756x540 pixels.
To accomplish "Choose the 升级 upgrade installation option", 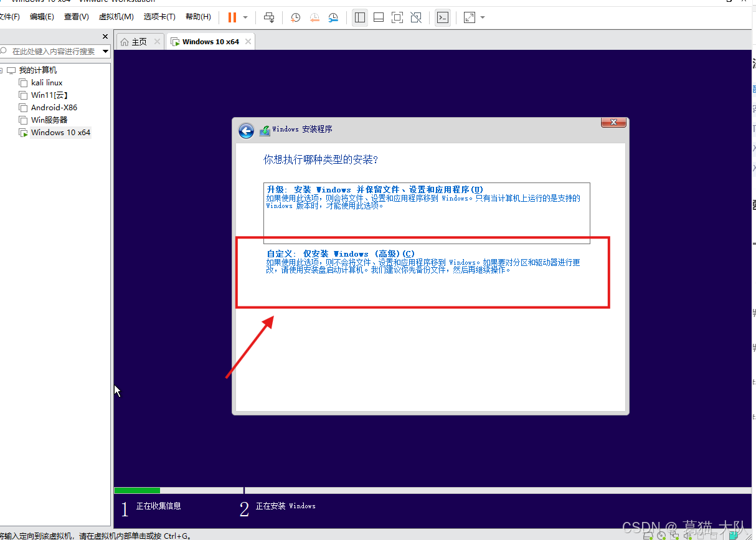I will click(427, 212).
